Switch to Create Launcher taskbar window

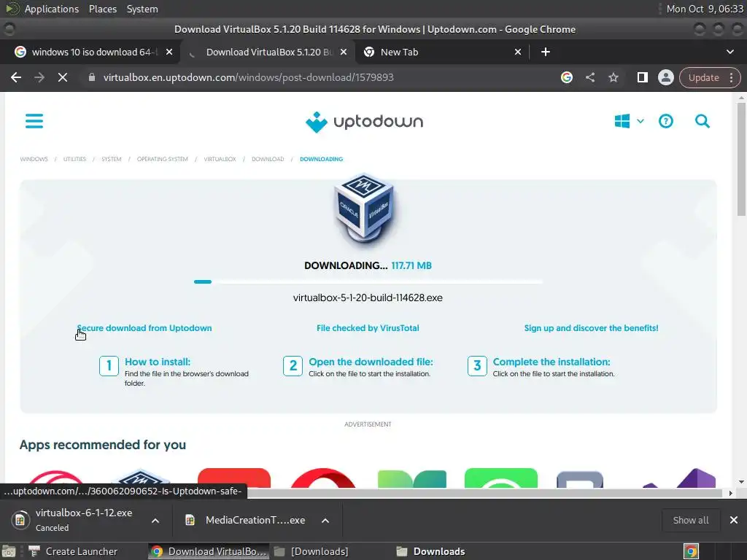pyautogui.click(x=74, y=551)
